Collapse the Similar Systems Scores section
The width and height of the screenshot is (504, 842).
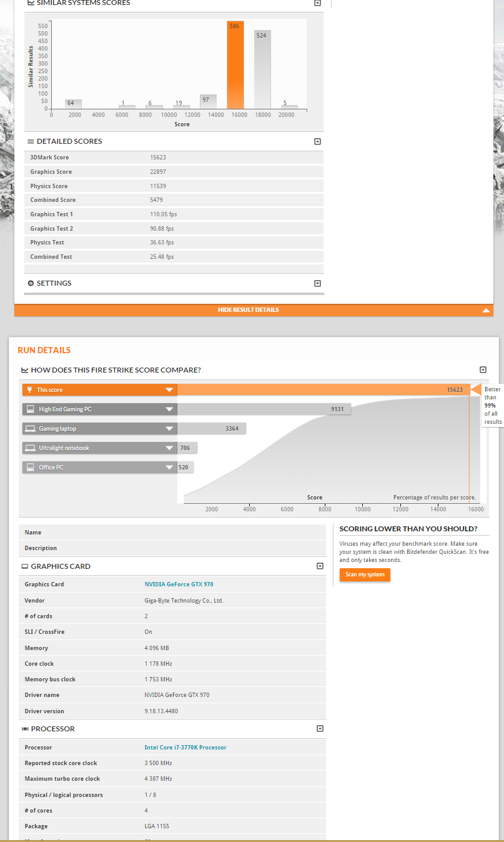(317, 3)
